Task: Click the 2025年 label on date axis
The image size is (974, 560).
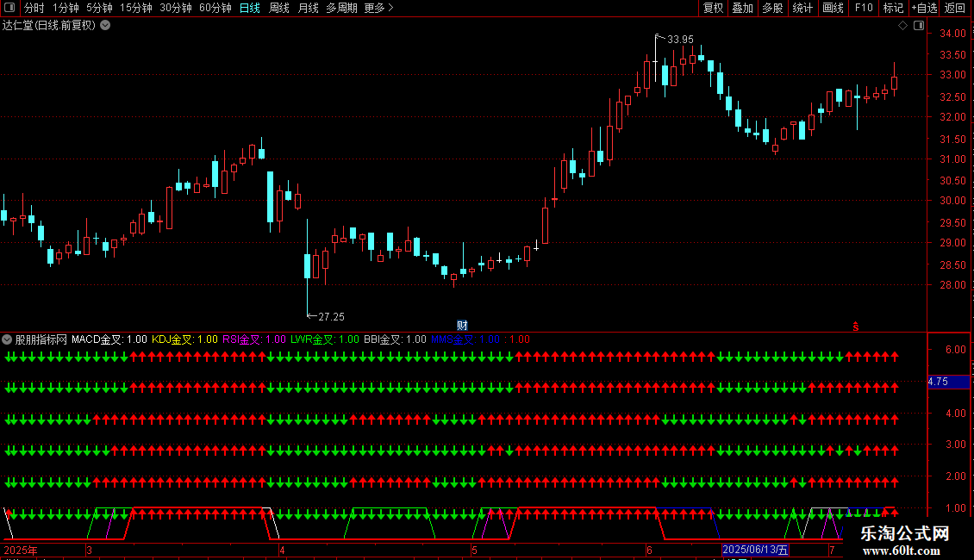Action: (21, 550)
